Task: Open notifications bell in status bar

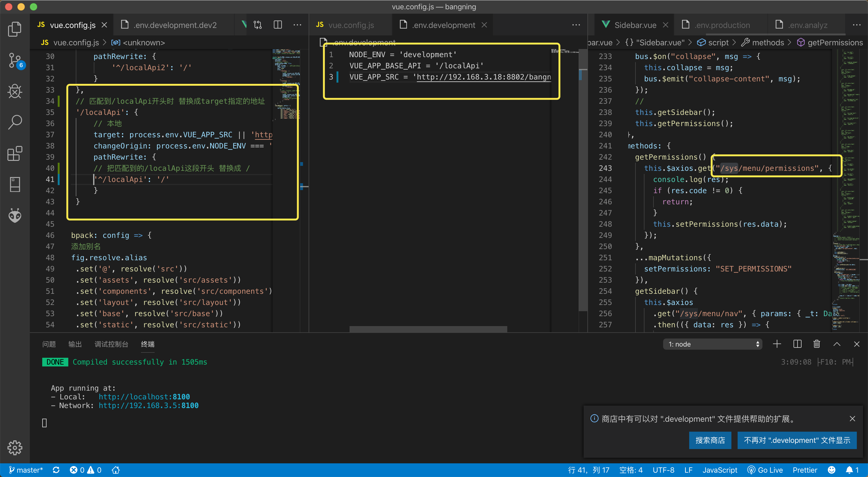Action: [852, 470]
